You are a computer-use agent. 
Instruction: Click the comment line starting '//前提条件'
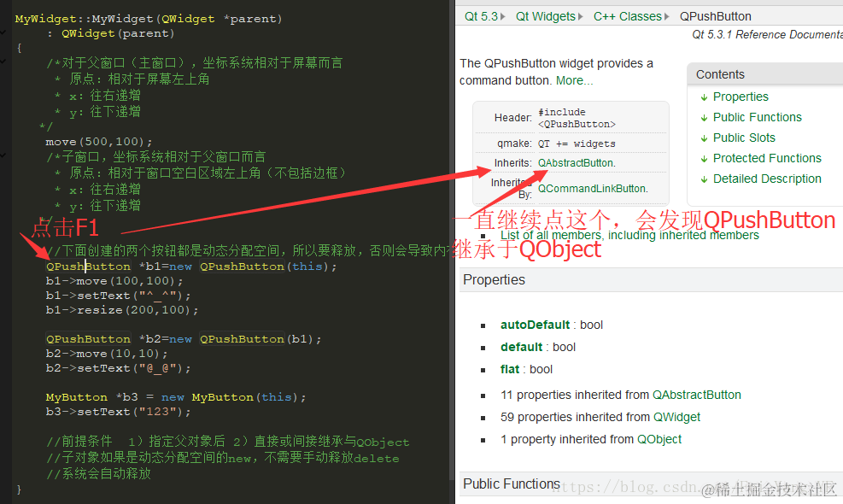point(227,442)
